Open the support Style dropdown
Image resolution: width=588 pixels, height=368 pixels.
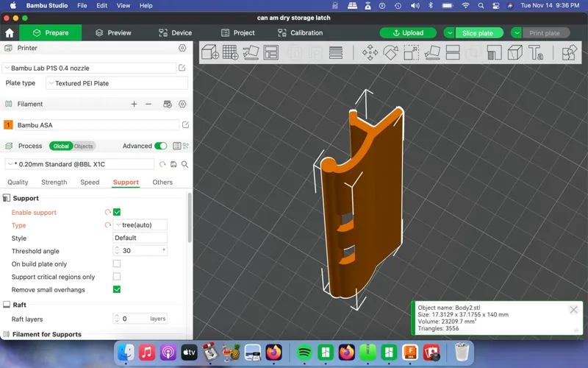click(x=140, y=238)
